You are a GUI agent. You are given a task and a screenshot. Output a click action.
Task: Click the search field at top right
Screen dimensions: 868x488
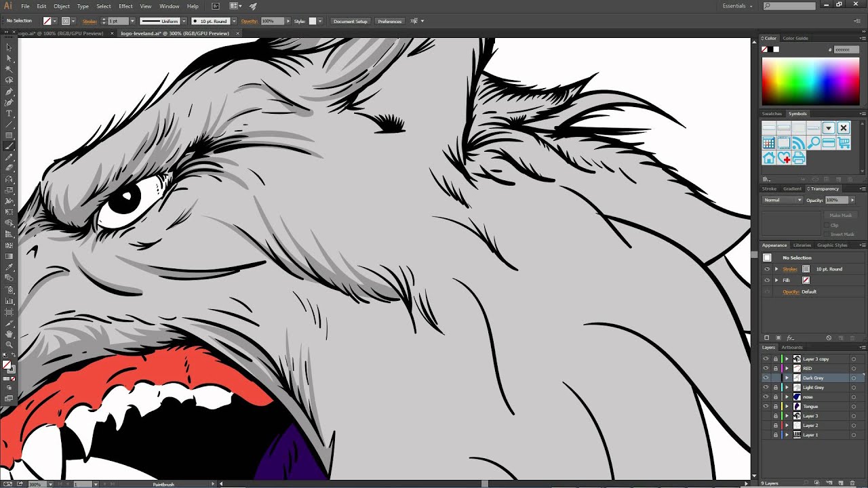coord(789,6)
